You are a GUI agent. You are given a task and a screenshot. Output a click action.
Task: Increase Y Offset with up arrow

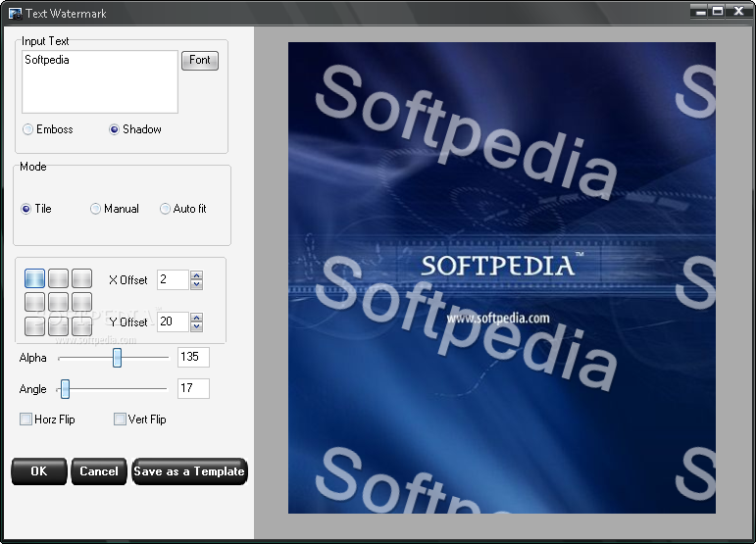click(196, 318)
